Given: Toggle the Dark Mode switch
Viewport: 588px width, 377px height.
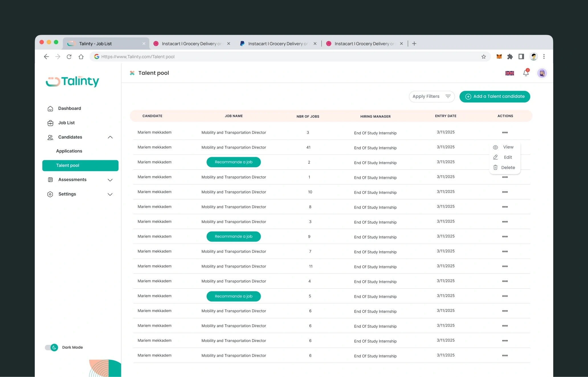Looking at the screenshot, I should click(51, 347).
